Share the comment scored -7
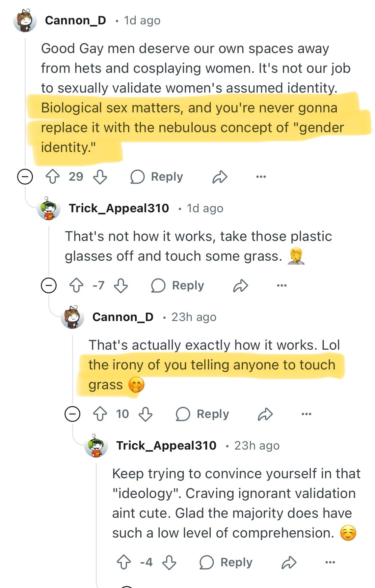 click(x=241, y=286)
